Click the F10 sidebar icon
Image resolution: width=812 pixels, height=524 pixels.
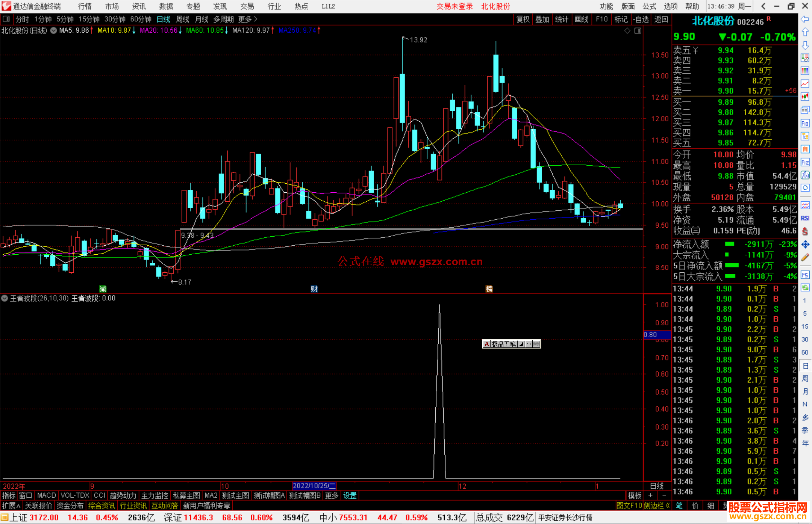coord(805,124)
